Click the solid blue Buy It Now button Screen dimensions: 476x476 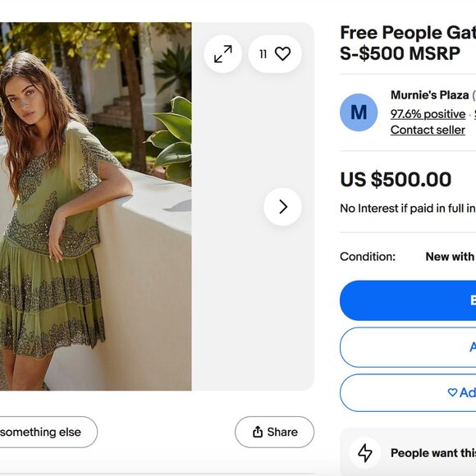tap(408, 300)
